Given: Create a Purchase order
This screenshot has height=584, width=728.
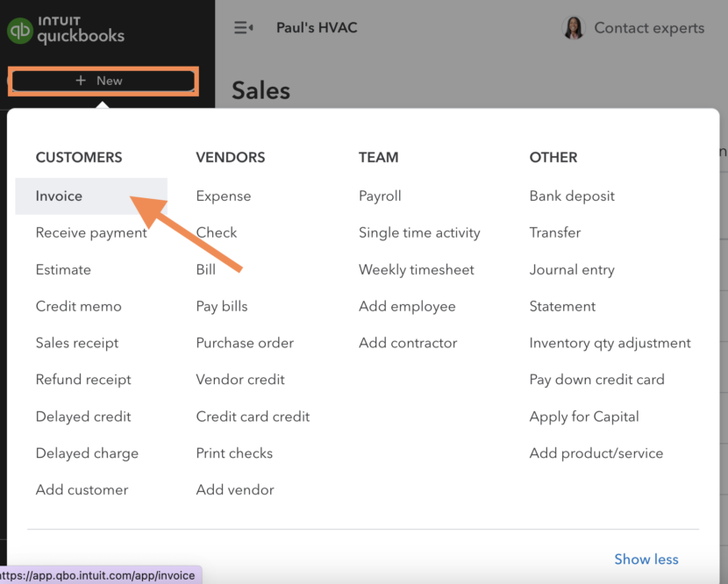Looking at the screenshot, I should click(246, 343).
